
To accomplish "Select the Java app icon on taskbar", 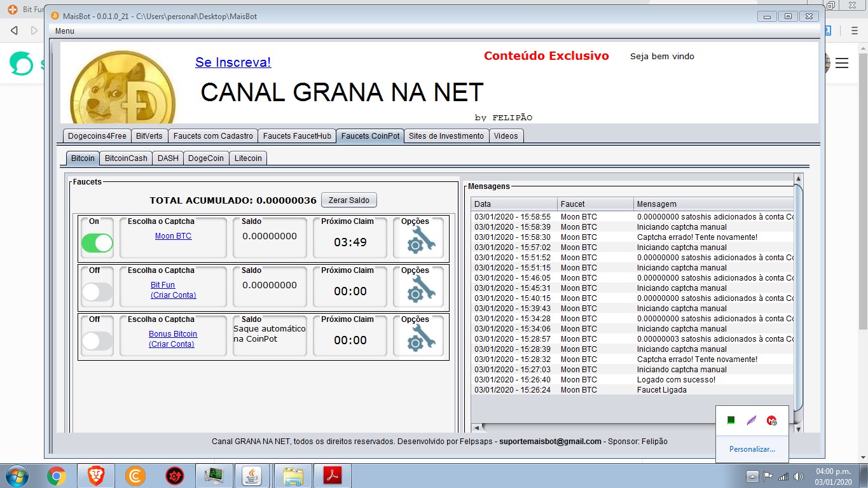I will 253,475.
